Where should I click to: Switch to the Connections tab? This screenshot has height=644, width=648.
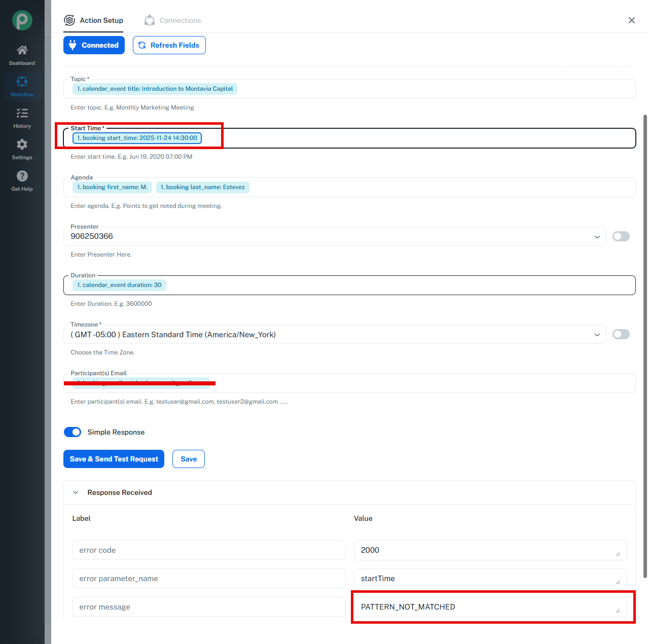pyautogui.click(x=173, y=20)
